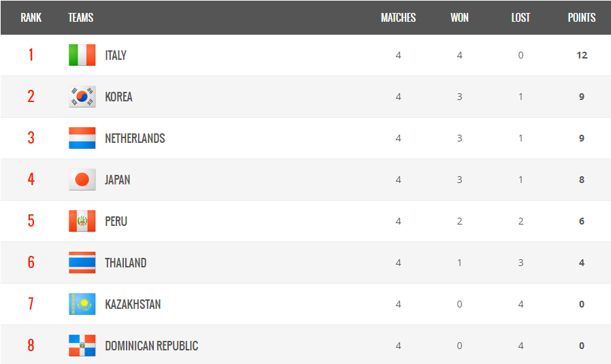Viewport: 611px width, 364px height.
Task: Sort table by the Rank header
Action: pos(31,18)
